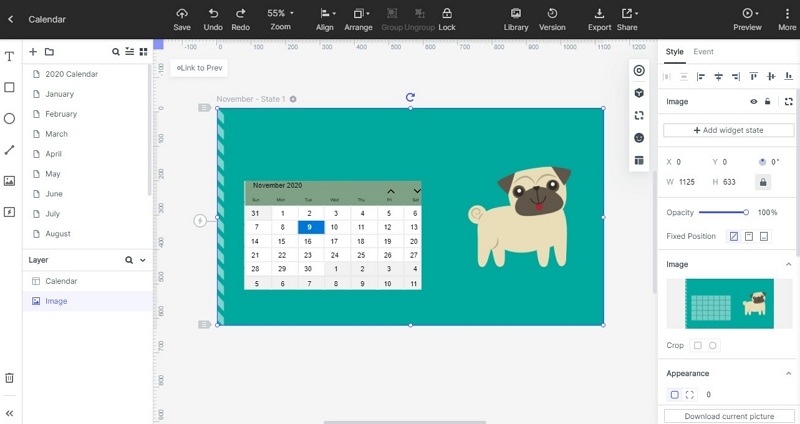This screenshot has height=424, width=800.
Task: Switch to the Event tab
Action: [703, 52]
